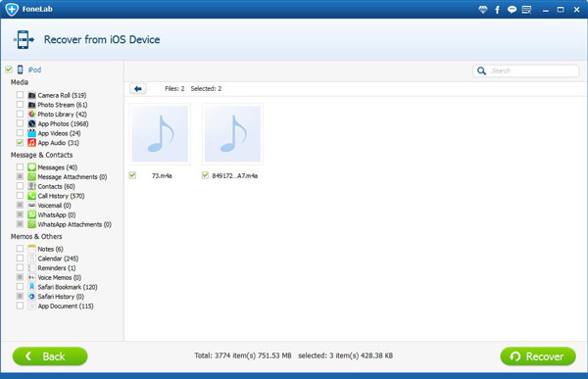This screenshot has width=588, height=379.
Task: Check the Notes checkbox
Action: (20, 249)
